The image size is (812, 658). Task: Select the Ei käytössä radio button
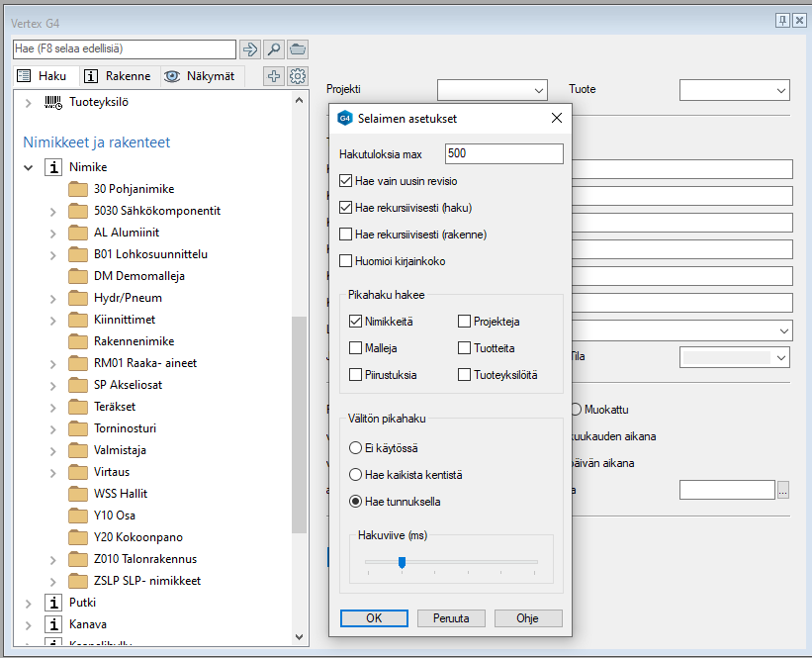click(355, 448)
